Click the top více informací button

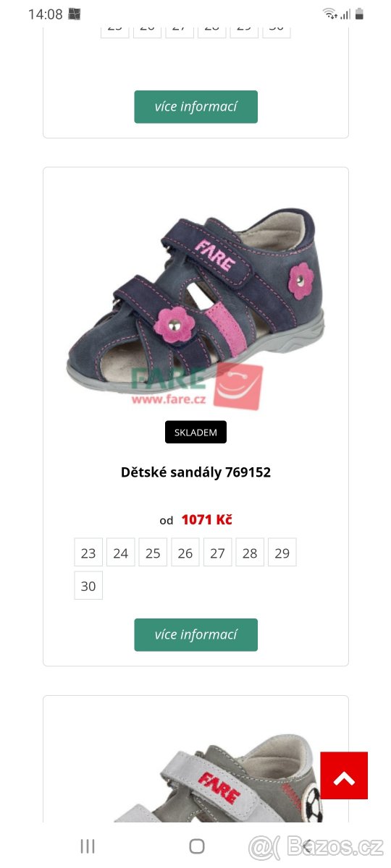[195, 106]
